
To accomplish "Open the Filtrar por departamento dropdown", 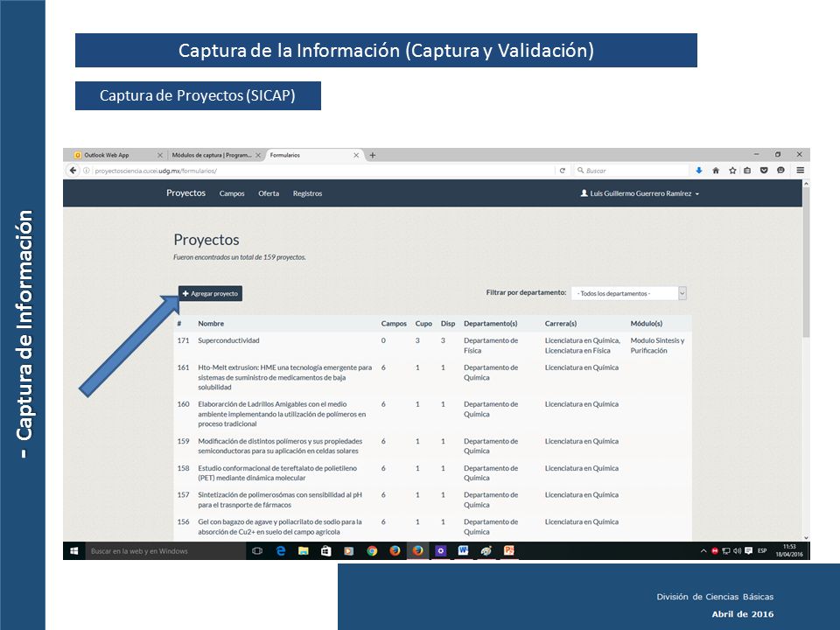I will pyautogui.click(x=629, y=294).
